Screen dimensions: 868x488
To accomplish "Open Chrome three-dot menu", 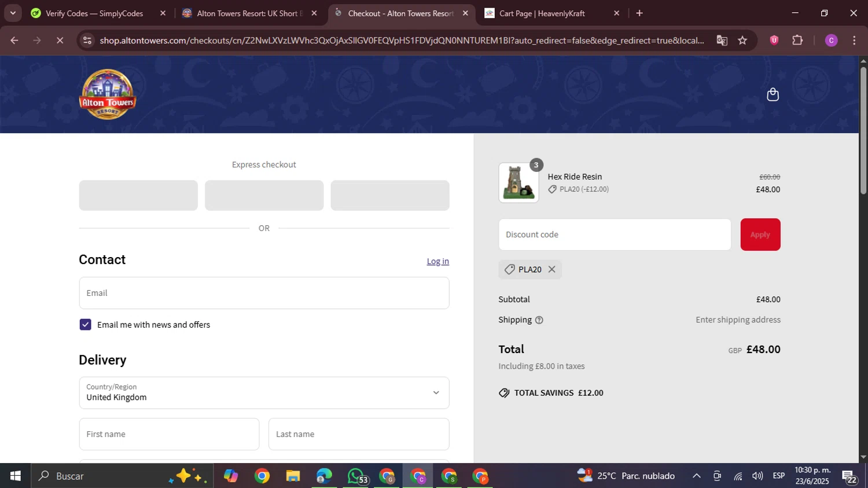I will click(x=854, y=40).
